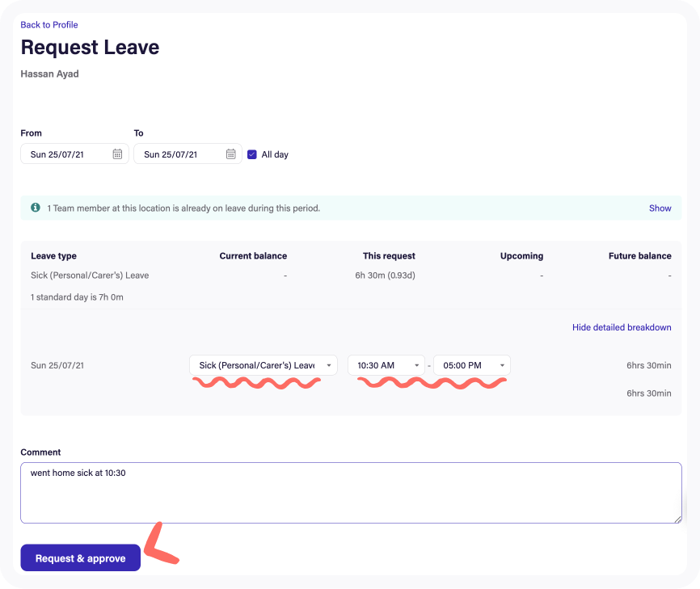Open the calendar icon in From field

(x=117, y=154)
